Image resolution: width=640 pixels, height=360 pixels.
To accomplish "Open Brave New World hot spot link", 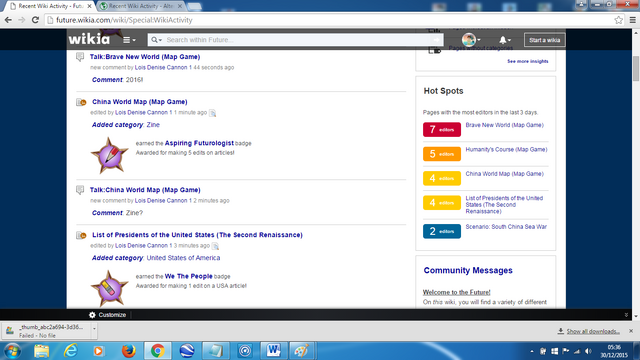I will (504, 125).
